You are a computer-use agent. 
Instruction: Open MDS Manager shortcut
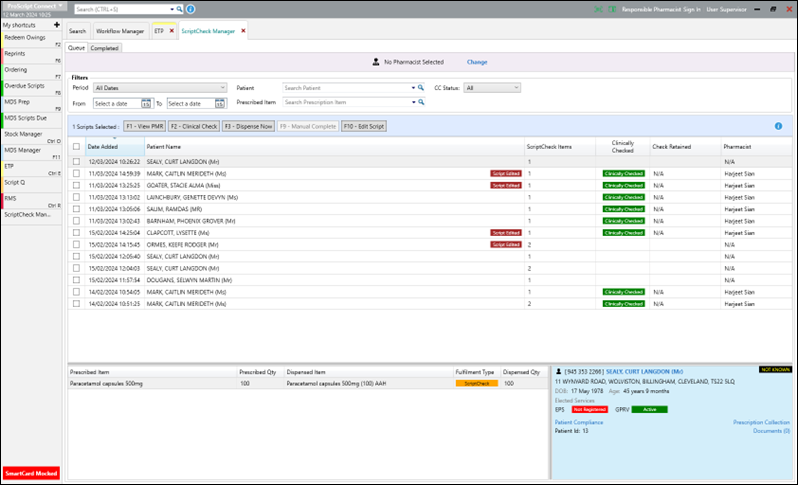tap(32, 153)
